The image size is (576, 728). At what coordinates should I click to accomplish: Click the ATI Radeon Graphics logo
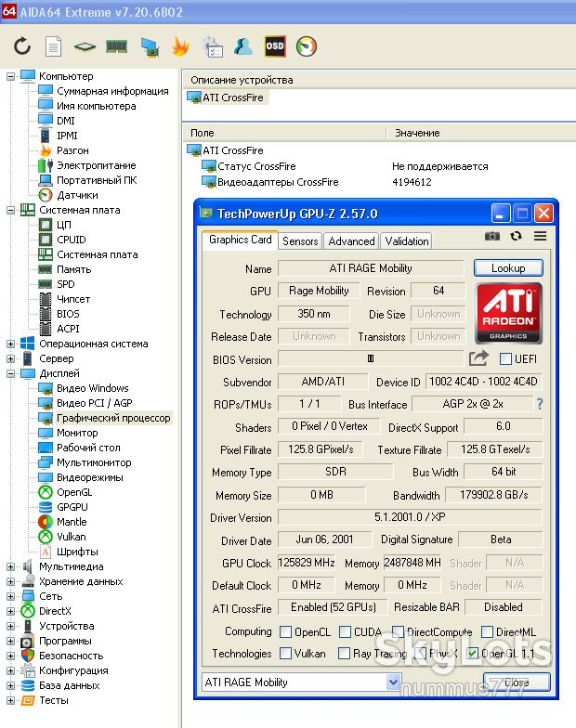coord(509,314)
